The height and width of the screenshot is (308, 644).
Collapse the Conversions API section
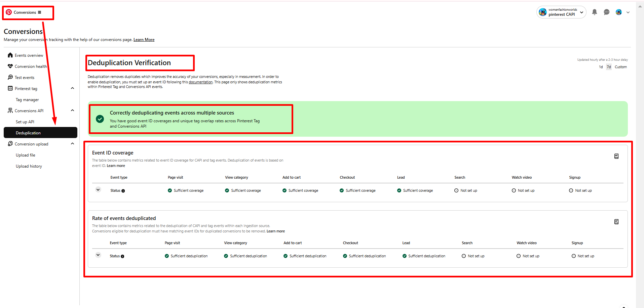(72, 111)
